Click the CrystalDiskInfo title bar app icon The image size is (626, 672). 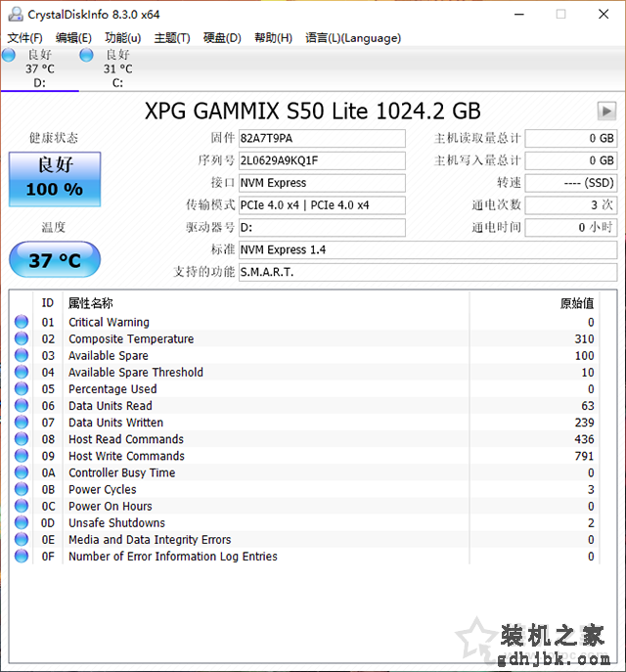[16, 14]
